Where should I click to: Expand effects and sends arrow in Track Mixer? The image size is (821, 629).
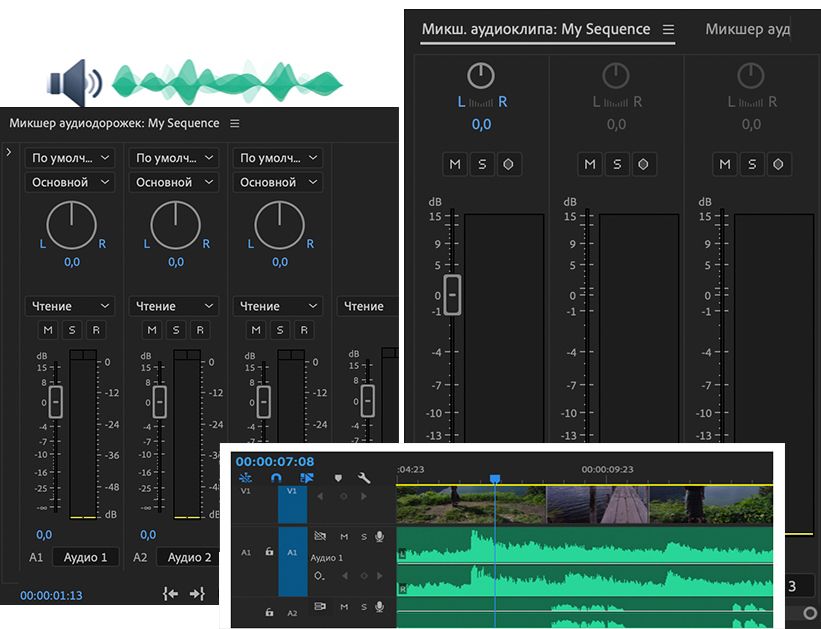(x=9, y=152)
